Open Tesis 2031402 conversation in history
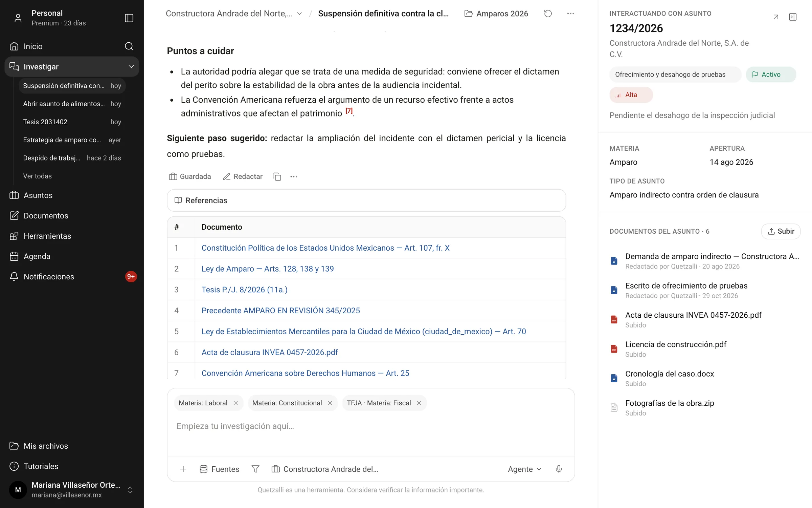The height and width of the screenshot is (508, 812). point(72,122)
